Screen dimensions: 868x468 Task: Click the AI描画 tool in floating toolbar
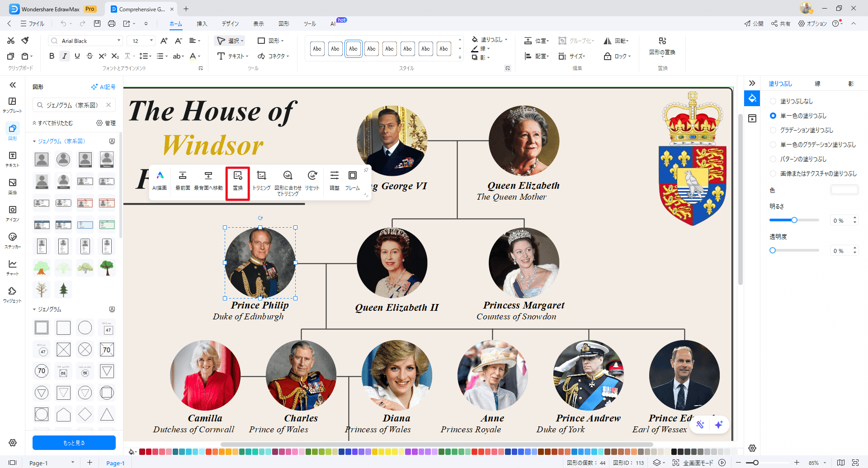click(160, 180)
